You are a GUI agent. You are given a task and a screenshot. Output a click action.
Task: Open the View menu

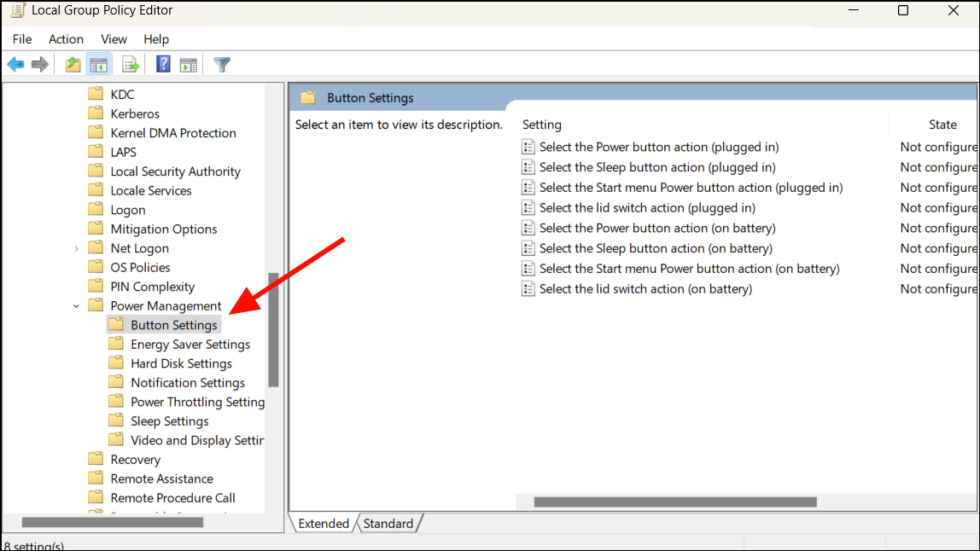(114, 38)
